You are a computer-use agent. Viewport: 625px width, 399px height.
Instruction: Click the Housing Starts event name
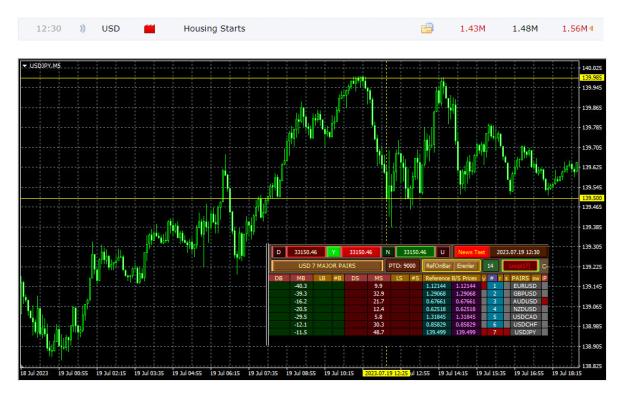214,29
